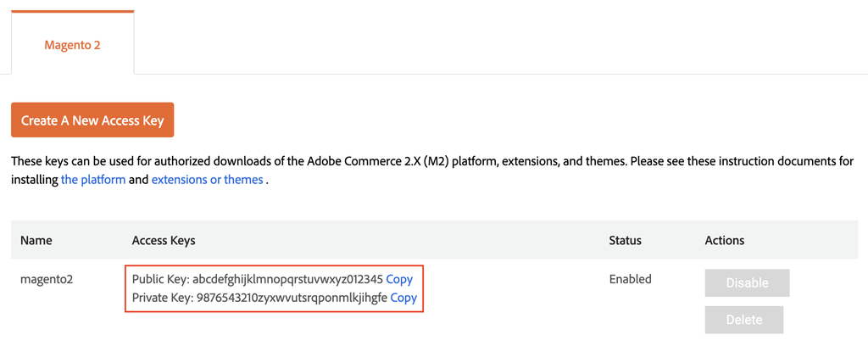Follow the 'extensions or themes' link
This screenshot has width=868, height=346.
tap(207, 180)
